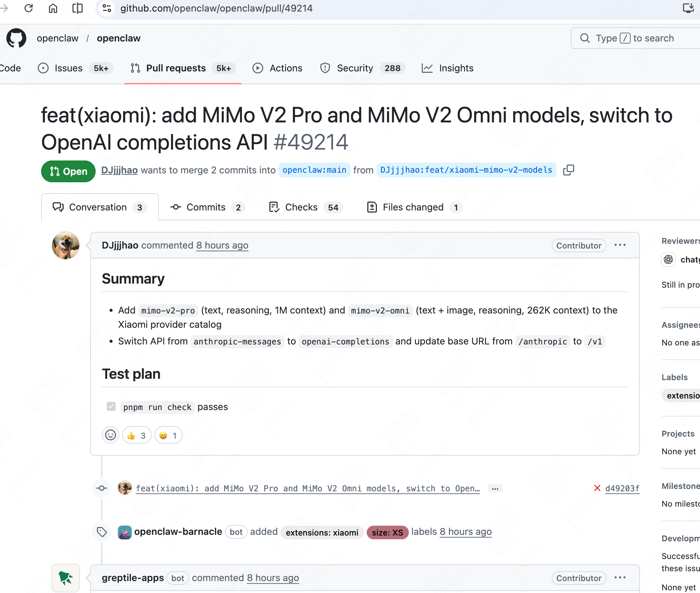Copy the head branch name icon
The height and width of the screenshot is (593, 700).
click(x=568, y=170)
